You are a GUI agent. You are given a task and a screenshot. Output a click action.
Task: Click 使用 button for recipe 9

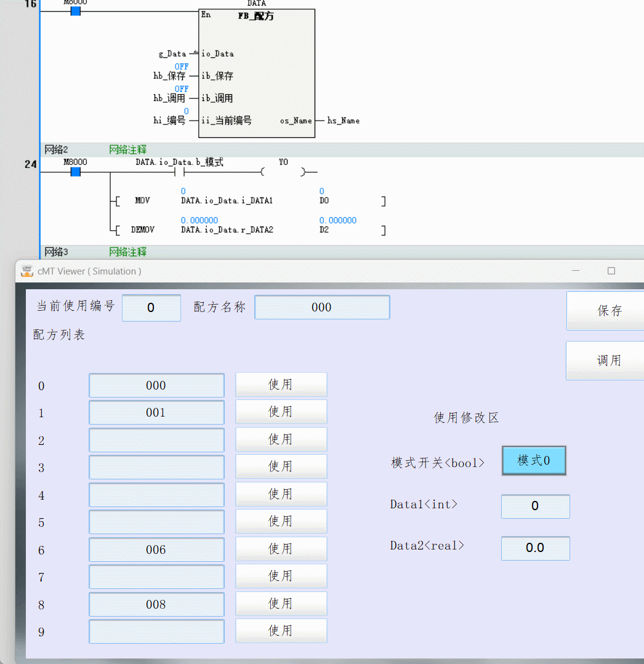click(281, 631)
